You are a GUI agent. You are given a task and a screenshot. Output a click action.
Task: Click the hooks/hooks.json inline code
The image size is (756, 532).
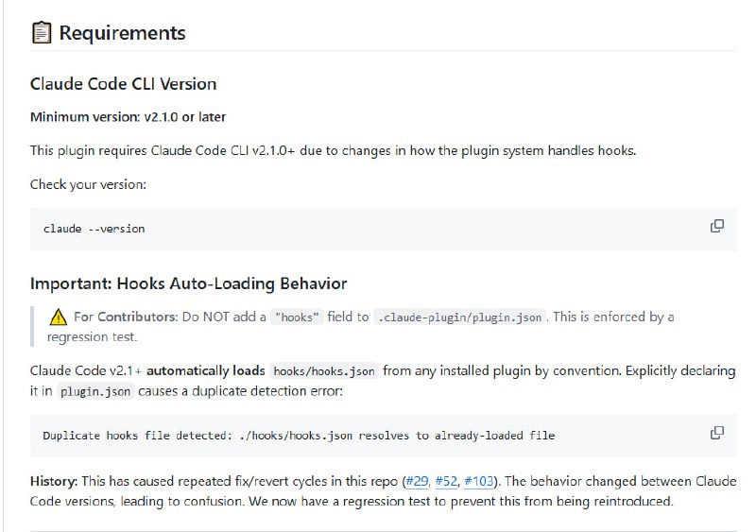[324, 371]
